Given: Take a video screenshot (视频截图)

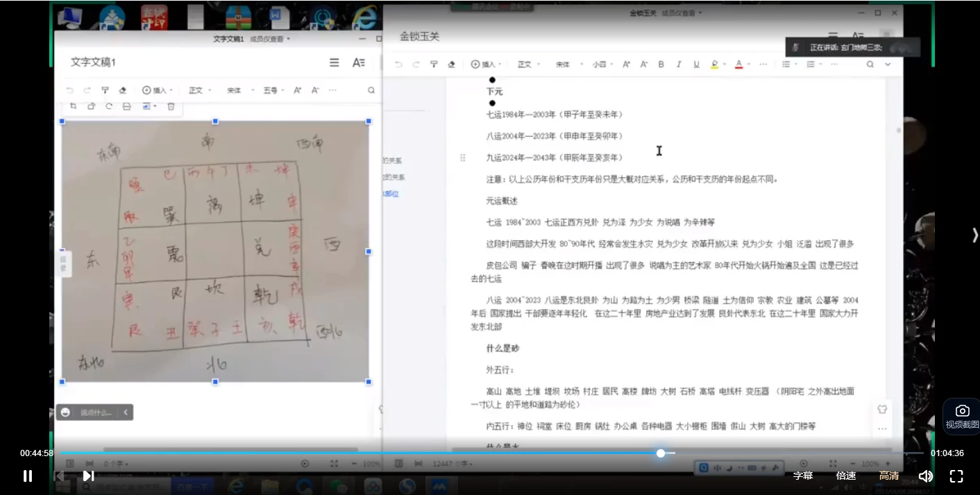Looking at the screenshot, I should (x=961, y=417).
